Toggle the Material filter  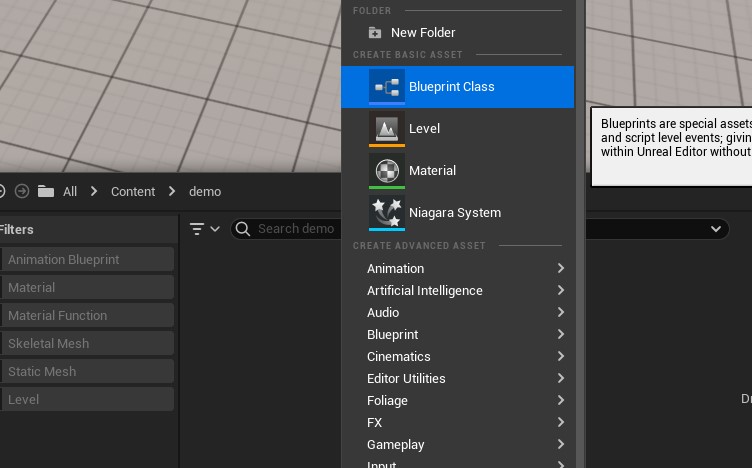(87, 287)
